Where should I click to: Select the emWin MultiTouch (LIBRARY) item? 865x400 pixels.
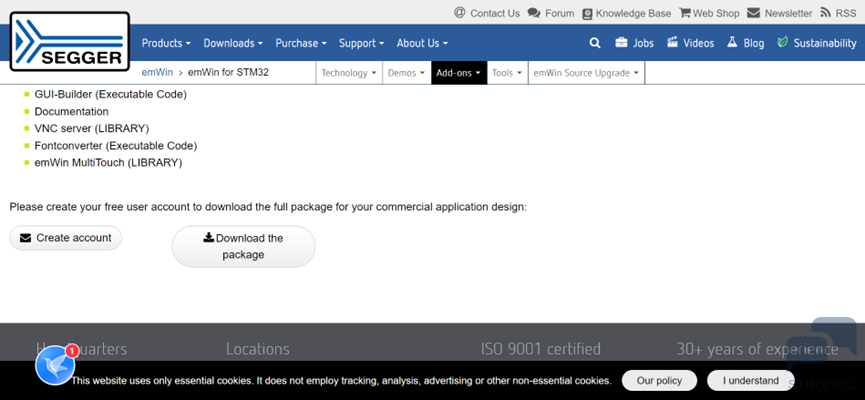click(108, 163)
